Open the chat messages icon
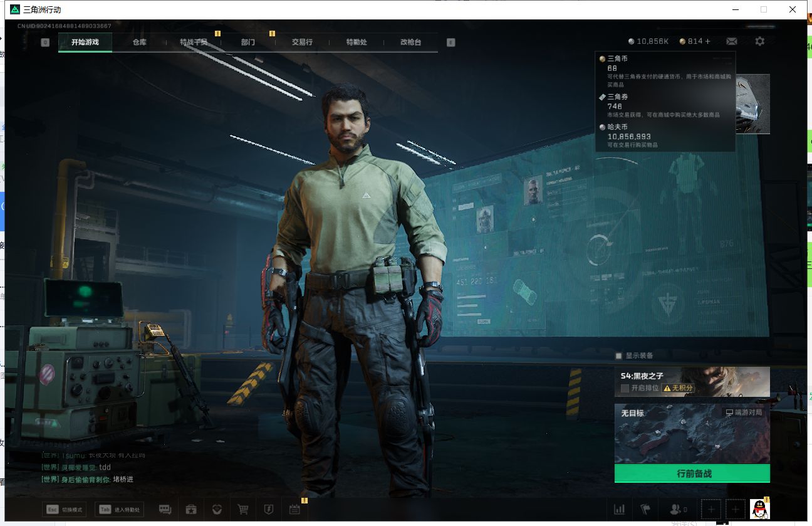The width and height of the screenshot is (812, 526). click(165, 510)
